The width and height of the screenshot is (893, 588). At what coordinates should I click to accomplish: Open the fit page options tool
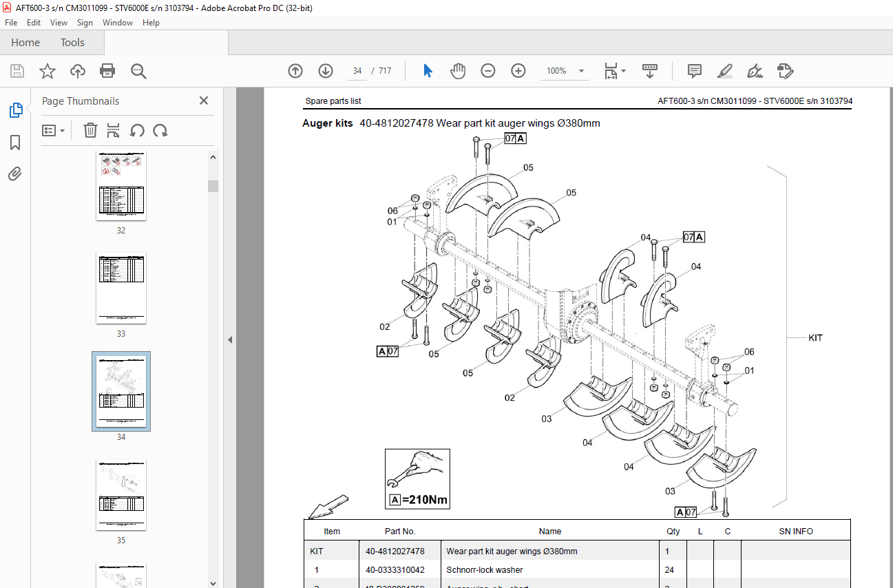[x=610, y=71]
